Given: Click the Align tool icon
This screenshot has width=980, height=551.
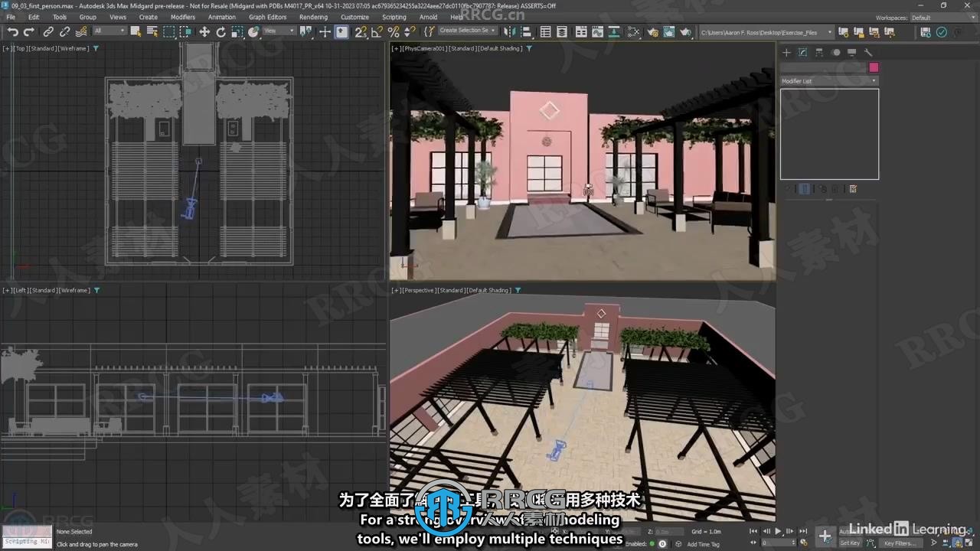Looking at the screenshot, I should [x=526, y=31].
